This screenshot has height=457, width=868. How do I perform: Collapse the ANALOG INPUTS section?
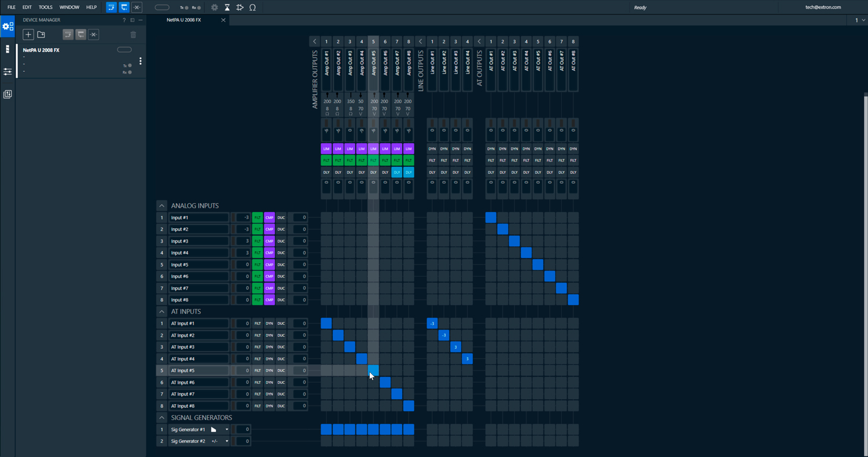[161, 206]
